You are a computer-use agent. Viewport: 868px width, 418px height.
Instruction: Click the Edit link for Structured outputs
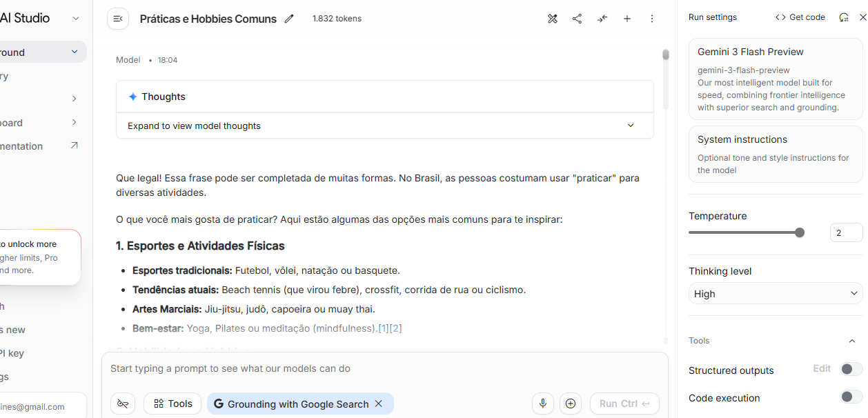tap(822, 368)
